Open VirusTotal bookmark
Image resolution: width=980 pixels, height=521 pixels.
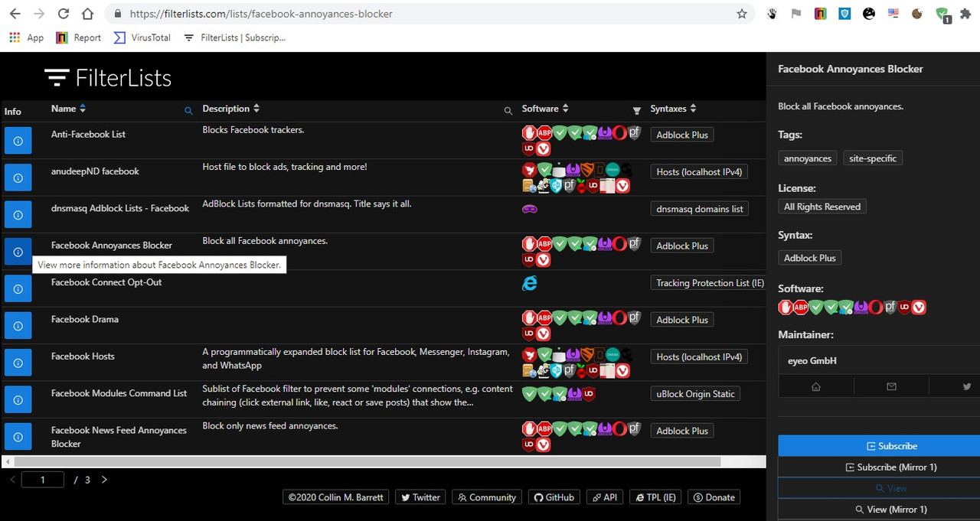(x=142, y=37)
